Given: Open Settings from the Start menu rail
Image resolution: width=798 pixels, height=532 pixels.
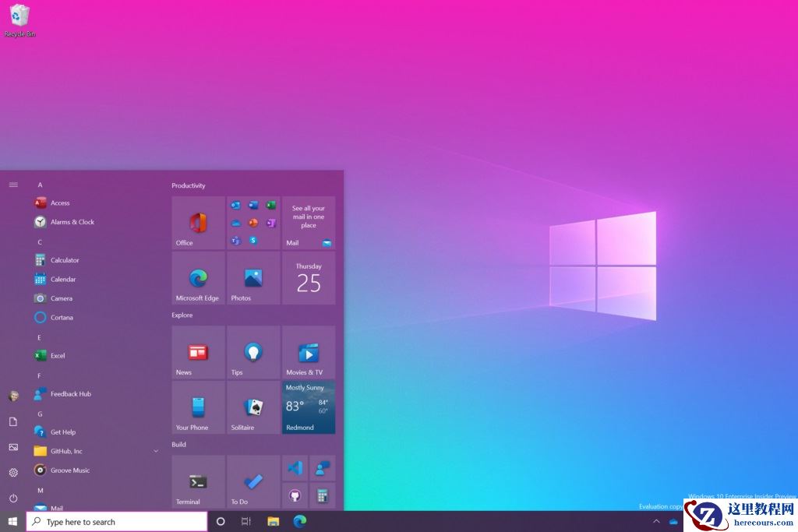Looking at the screenshot, I should 13,474.
